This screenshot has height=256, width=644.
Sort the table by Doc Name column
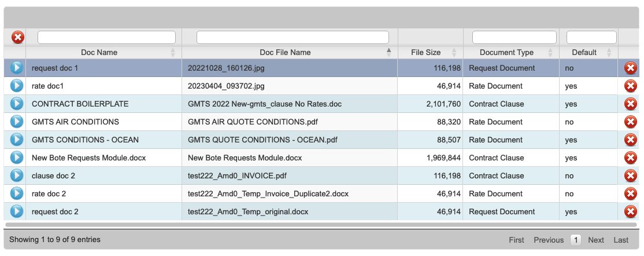point(99,52)
